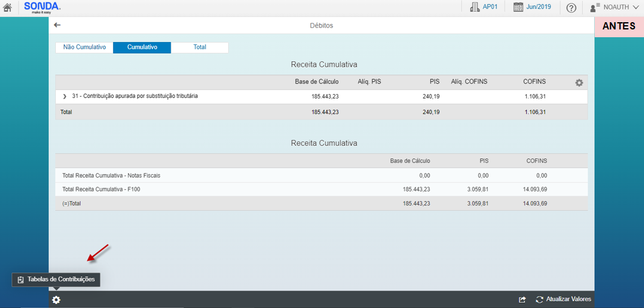Switch to the Total tab
This screenshot has height=308, width=644.
(x=199, y=47)
